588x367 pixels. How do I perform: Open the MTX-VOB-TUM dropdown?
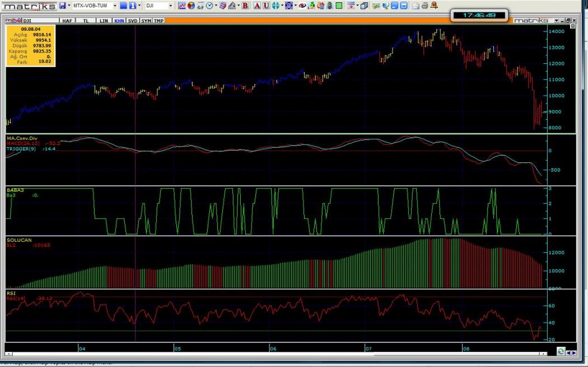pos(115,6)
